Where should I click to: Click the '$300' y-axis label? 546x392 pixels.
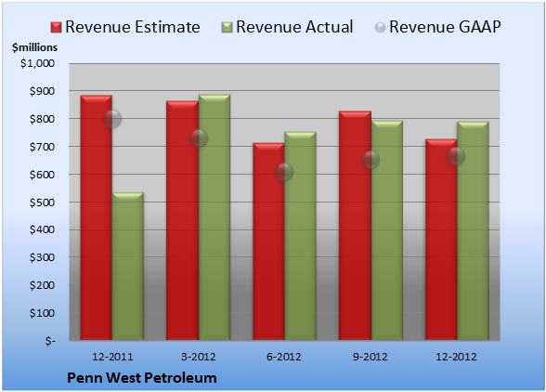pyautogui.click(x=42, y=257)
